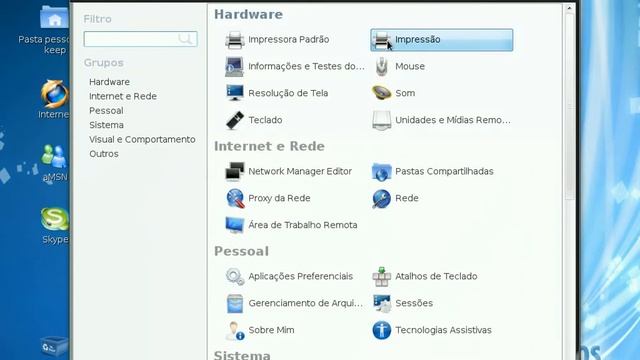The height and width of the screenshot is (360, 640).
Task: Click the magnifier icon in Filtro field
Action: (185, 39)
